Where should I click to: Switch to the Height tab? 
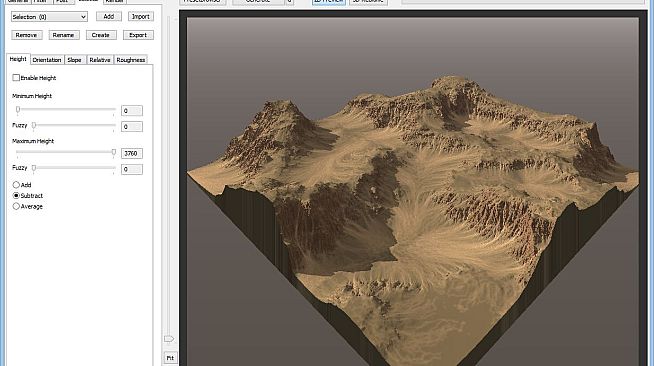18,59
